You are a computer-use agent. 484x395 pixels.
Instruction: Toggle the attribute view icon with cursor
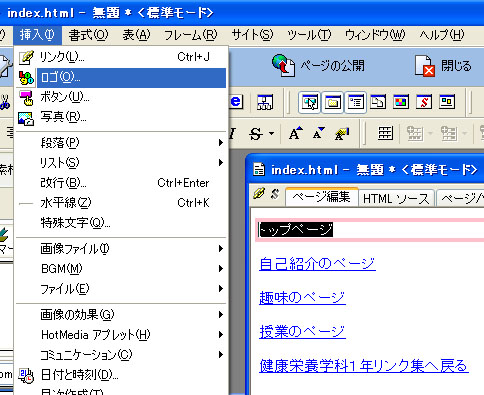(x=310, y=102)
